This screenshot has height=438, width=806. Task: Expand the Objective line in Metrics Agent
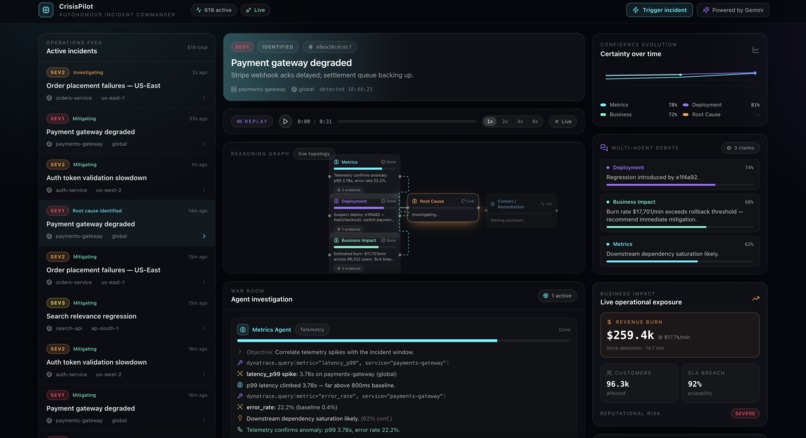pyautogui.click(x=240, y=352)
